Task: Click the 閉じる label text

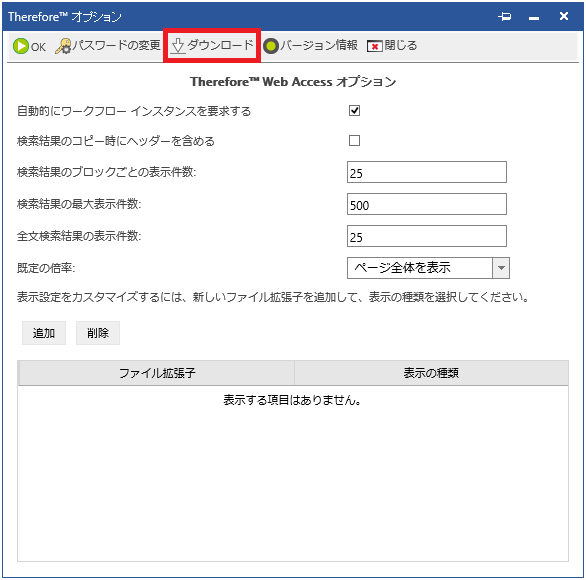Action: point(401,45)
